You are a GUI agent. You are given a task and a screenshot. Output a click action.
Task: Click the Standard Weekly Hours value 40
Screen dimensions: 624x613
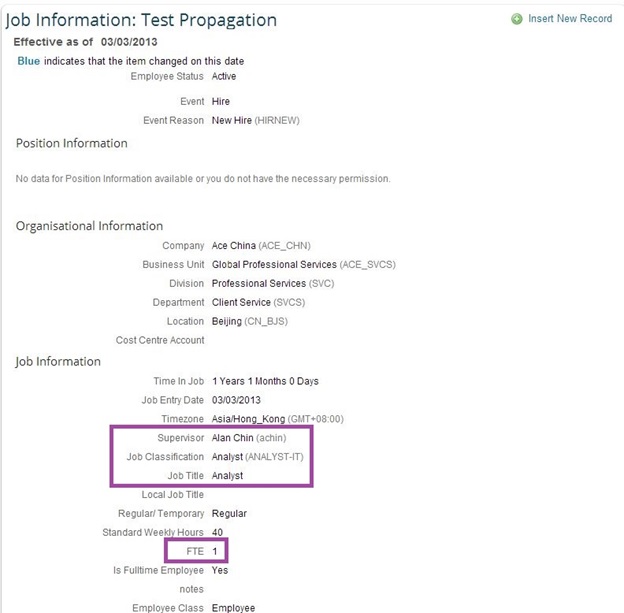217,533
